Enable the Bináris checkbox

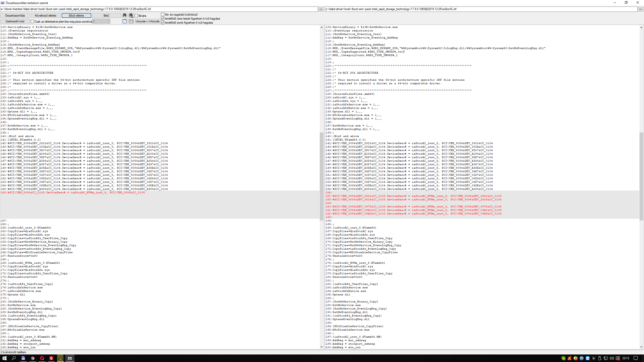click(136, 16)
